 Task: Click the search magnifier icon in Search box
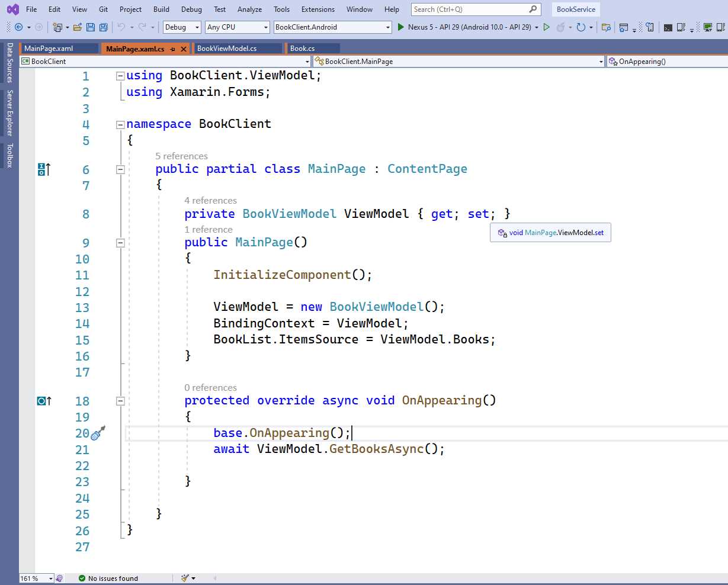[x=534, y=9]
